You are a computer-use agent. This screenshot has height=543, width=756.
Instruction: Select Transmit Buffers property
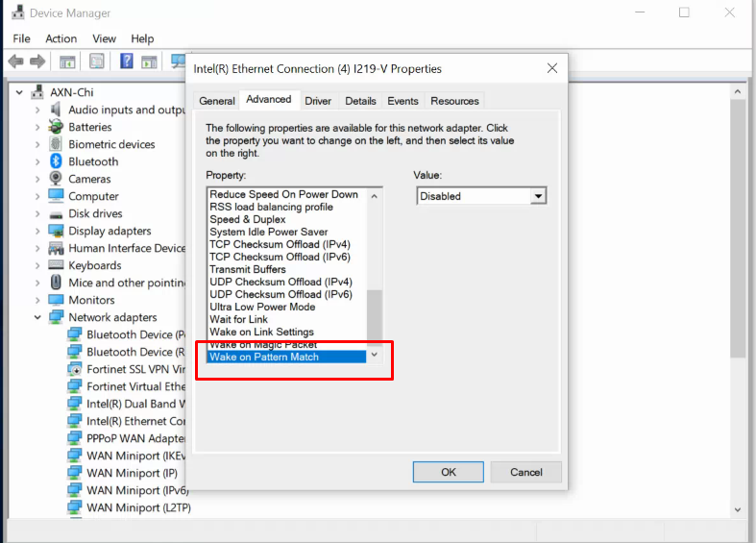pyautogui.click(x=287, y=269)
